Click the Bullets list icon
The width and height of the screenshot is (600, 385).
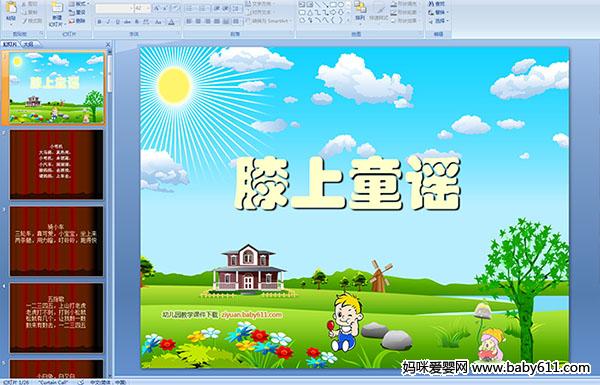pyautogui.click(x=190, y=8)
